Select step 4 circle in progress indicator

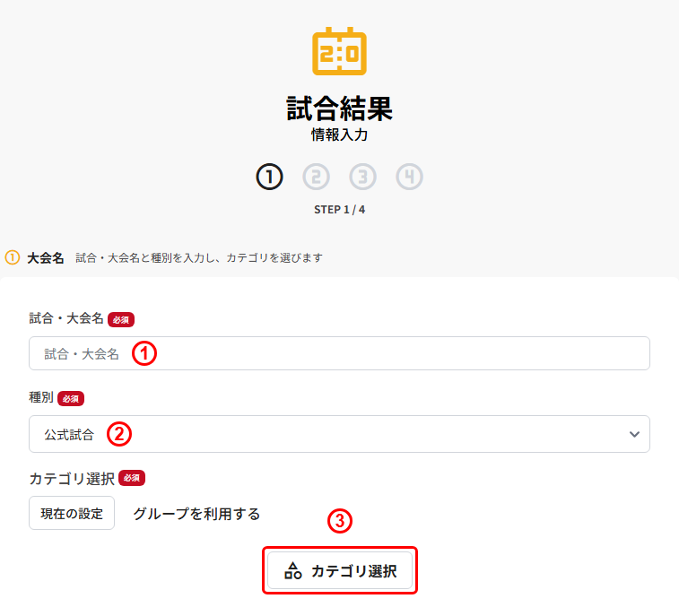pos(410,177)
